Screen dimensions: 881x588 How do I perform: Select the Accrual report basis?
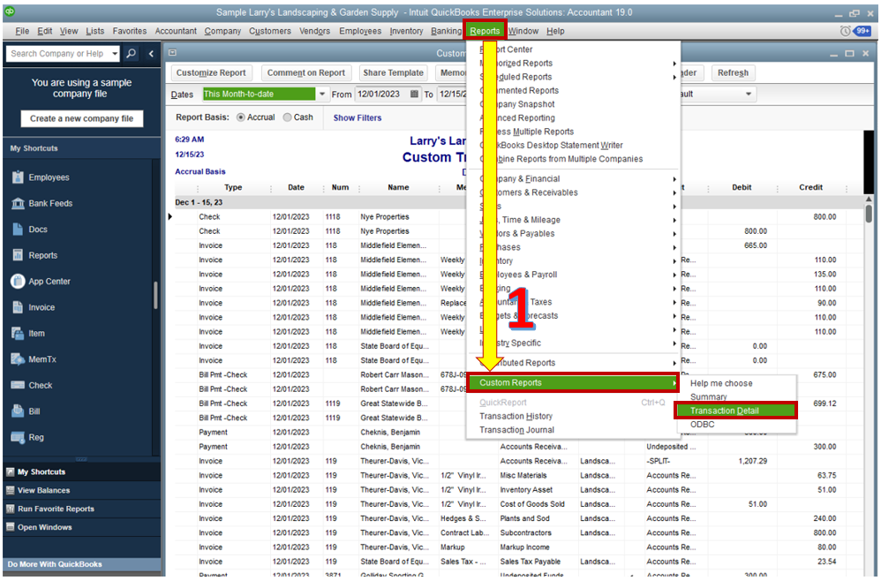click(240, 117)
